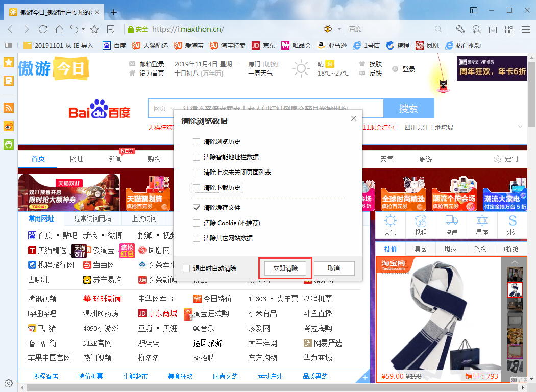This screenshot has height=392, width=536.
Task: Open favorites star icon in left sidebar
Action: (8, 62)
